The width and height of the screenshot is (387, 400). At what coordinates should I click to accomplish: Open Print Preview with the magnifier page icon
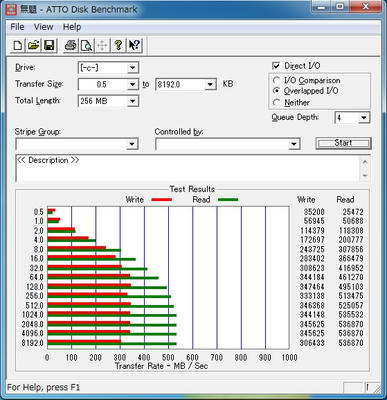coord(86,45)
